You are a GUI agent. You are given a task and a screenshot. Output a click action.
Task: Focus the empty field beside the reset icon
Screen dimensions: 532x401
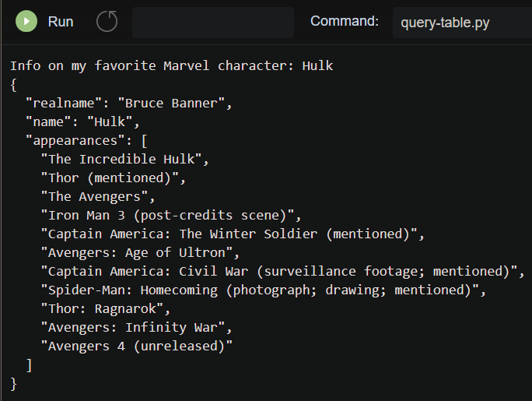click(212, 23)
